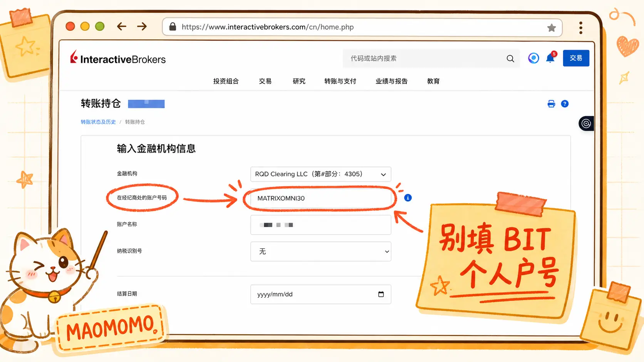Open the blue circle assistant icon
Viewport: 644px width, 362px height.
coord(533,58)
